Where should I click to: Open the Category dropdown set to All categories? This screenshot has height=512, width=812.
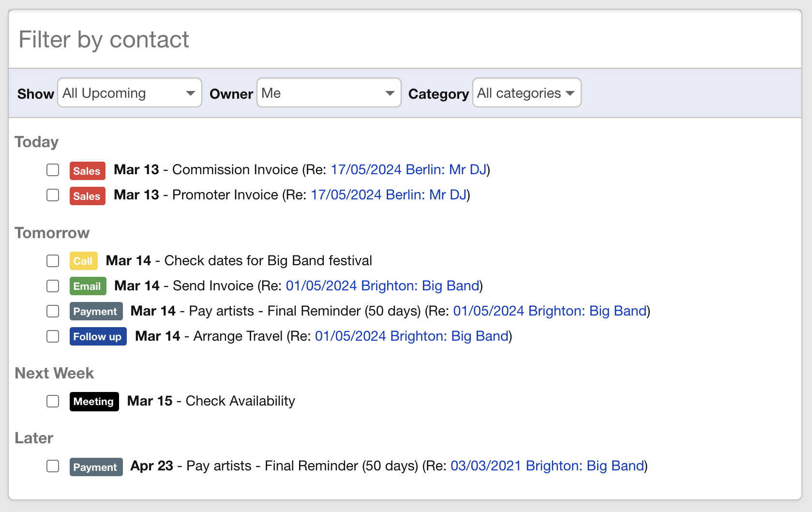pos(526,92)
